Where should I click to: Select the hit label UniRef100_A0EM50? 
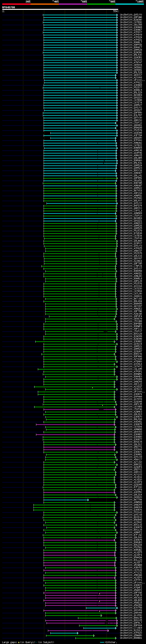click(x=131, y=492)
